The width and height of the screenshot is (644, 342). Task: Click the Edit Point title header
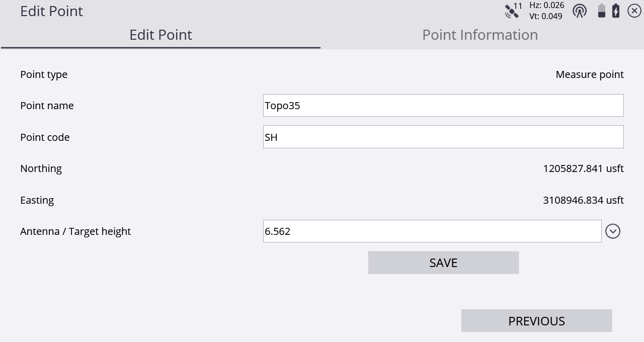point(51,11)
